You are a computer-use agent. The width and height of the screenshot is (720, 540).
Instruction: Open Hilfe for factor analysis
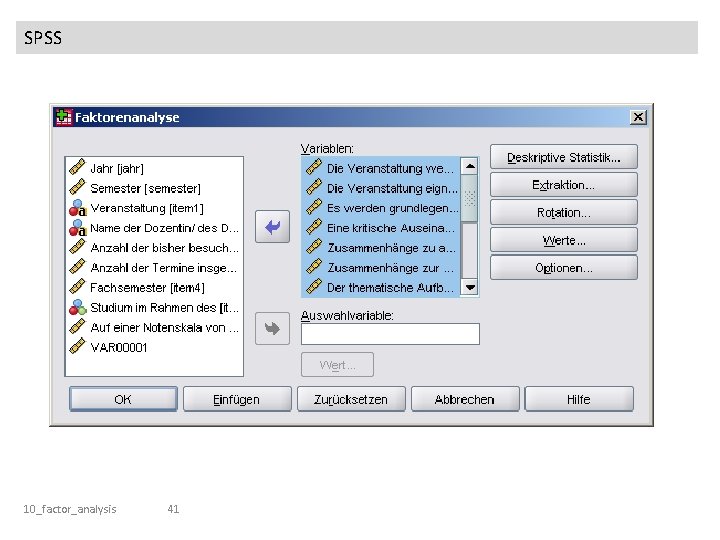point(579,399)
